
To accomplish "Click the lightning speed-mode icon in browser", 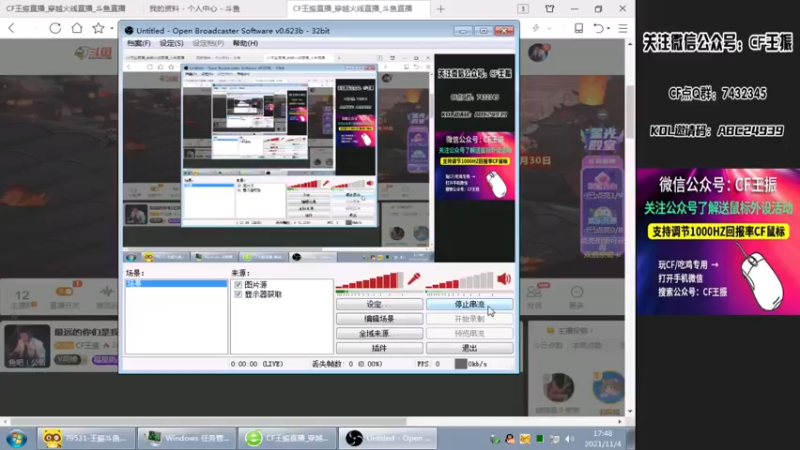I will click(535, 29).
